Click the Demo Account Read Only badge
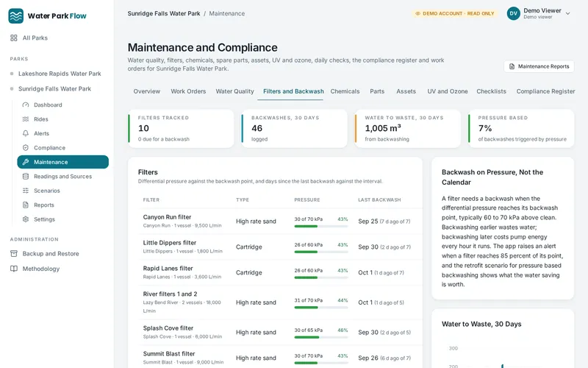588x368 pixels. pos(454,13)
